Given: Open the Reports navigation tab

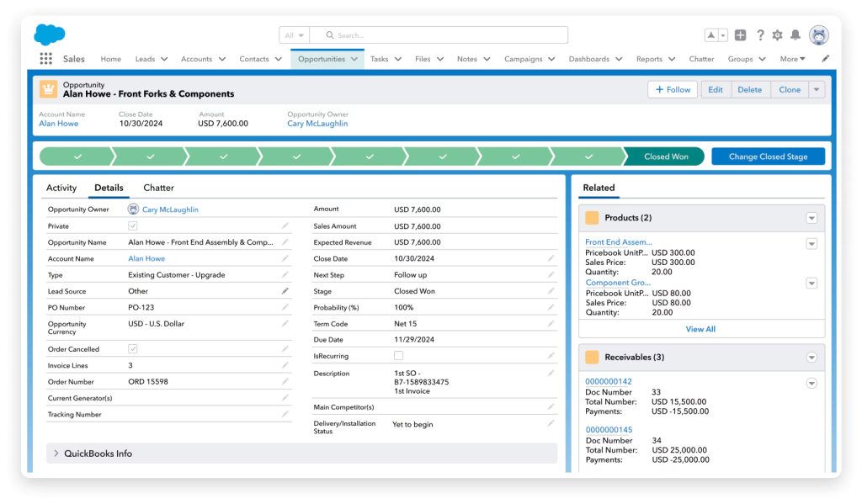Looking at the screenshot, I should click(649, 59).
